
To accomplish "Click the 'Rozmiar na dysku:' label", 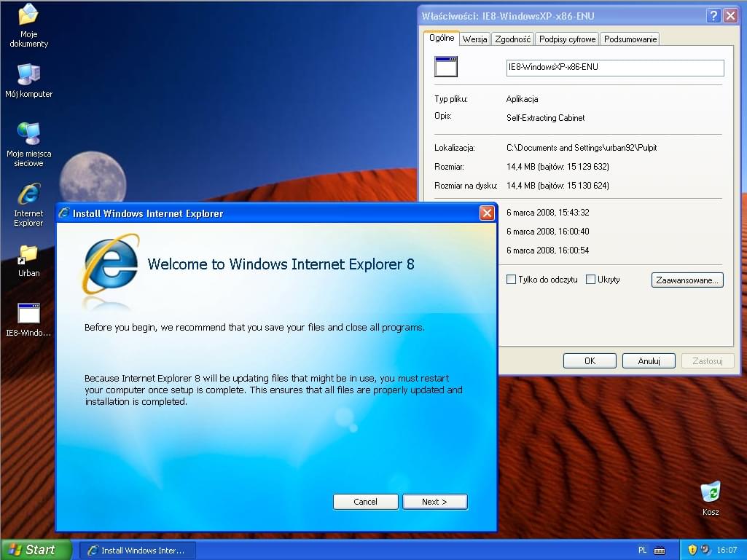I will click(x=466, y=186).
